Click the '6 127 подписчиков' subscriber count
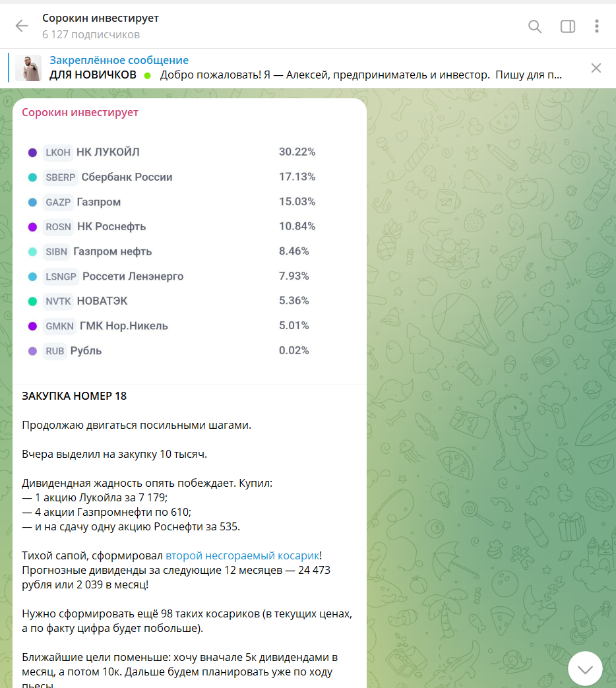Screen dimensions: 616x688 tap(91, 35)
